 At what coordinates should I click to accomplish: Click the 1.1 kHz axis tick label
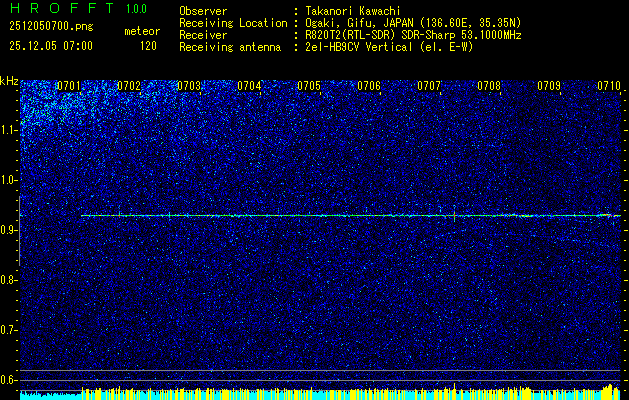coord(8,130)
